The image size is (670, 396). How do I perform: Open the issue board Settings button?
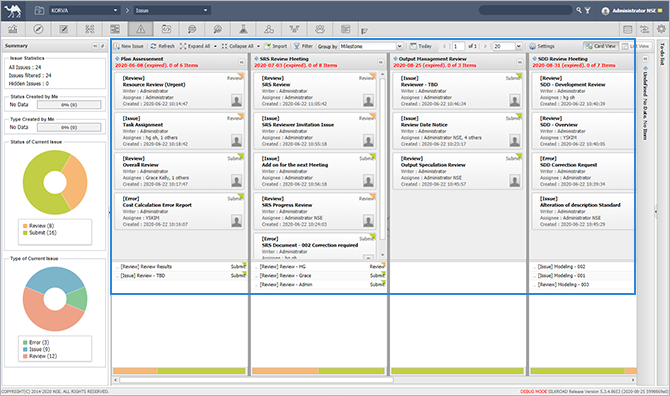tap(542, 46)
